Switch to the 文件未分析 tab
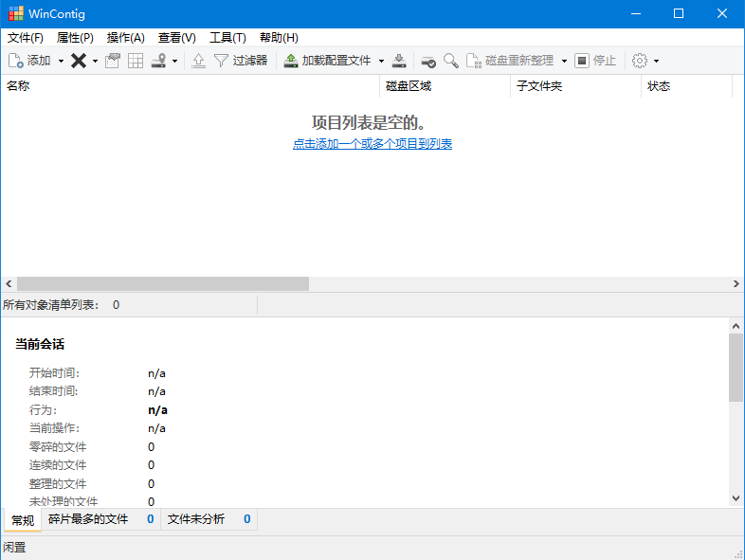The width and height of the screenshot is (745, 560). point(209,519)
